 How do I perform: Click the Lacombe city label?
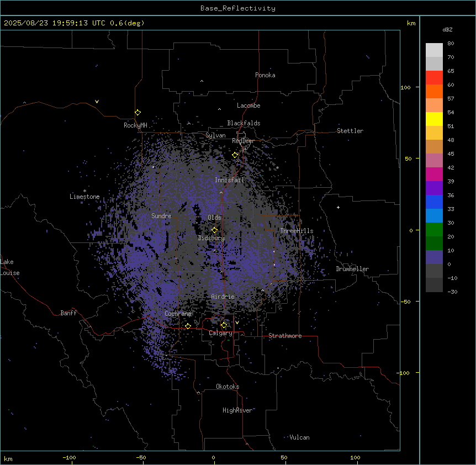pyautogui.click(x=248, y=105)
